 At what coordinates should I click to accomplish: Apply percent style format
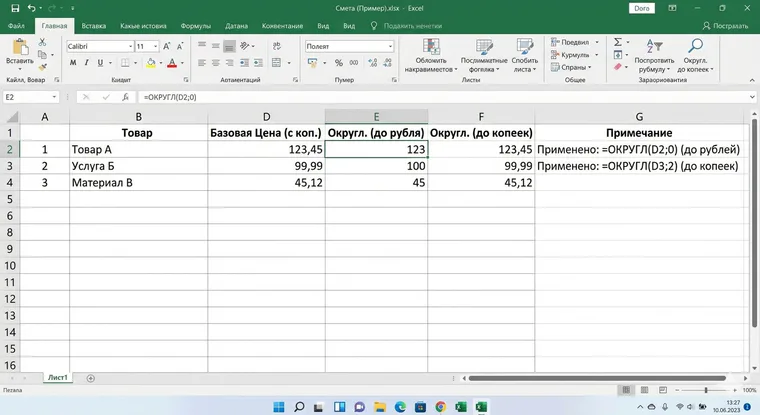coord(339,63)
